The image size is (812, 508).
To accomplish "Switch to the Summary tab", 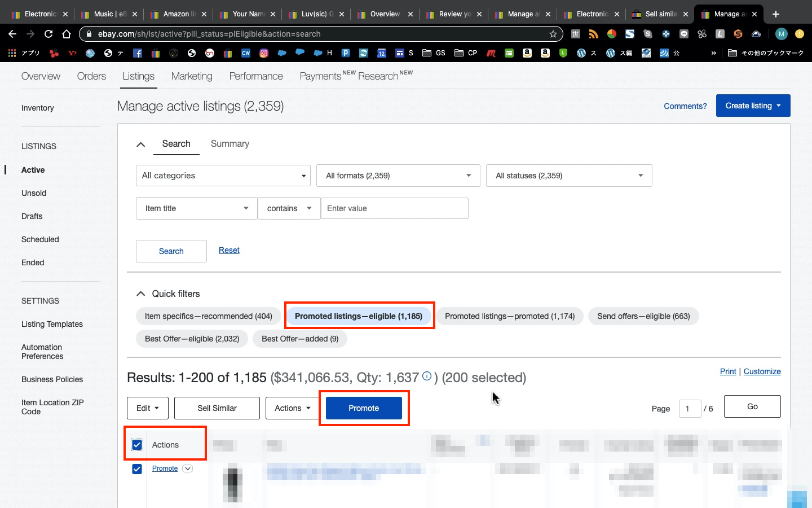I will (x=230, y=144).
